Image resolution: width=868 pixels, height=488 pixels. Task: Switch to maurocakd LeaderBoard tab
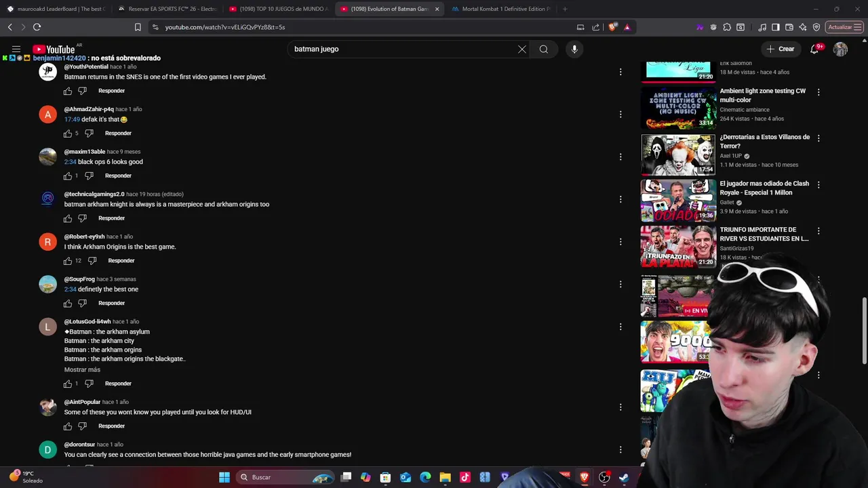[56, 9]
